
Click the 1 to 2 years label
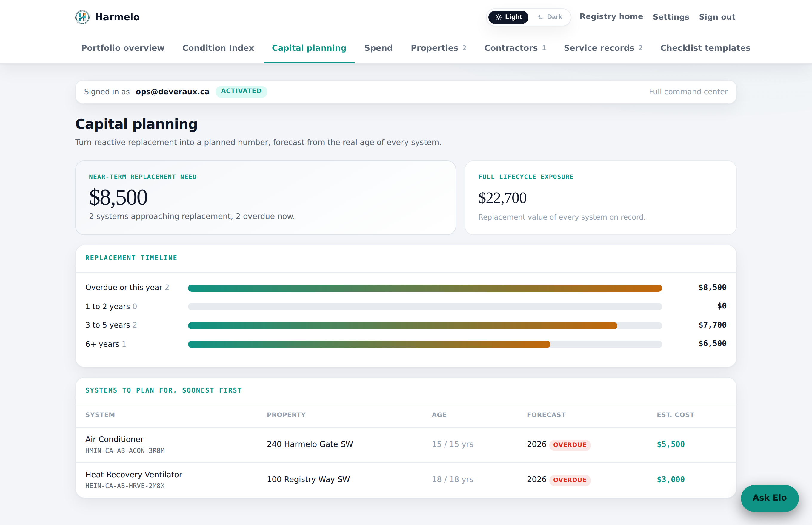107,306
